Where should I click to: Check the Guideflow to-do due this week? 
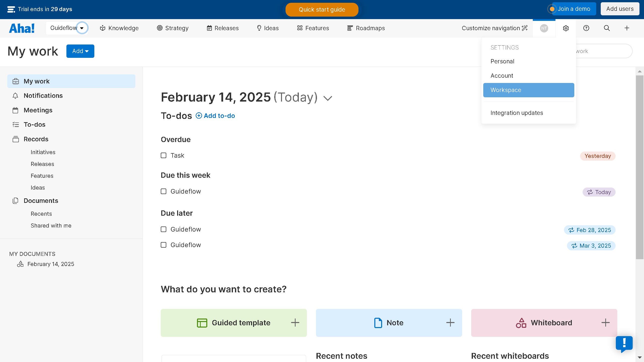164,191
